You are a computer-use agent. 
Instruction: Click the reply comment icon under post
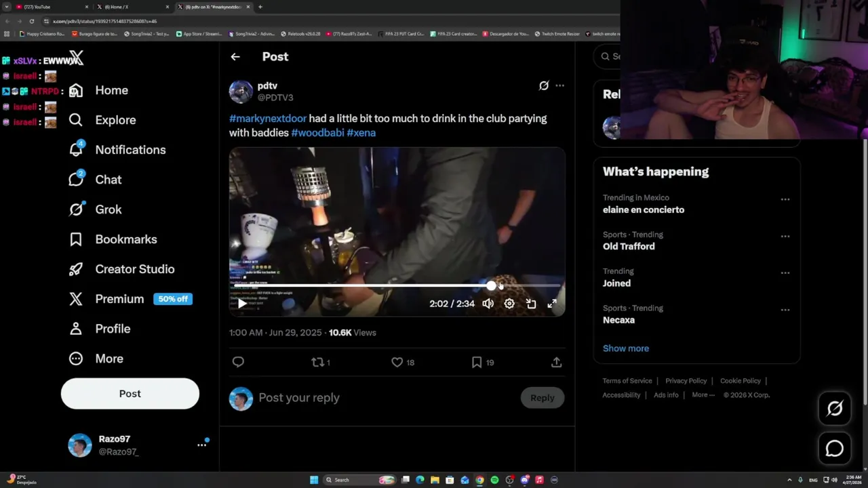tap(238, 363)
